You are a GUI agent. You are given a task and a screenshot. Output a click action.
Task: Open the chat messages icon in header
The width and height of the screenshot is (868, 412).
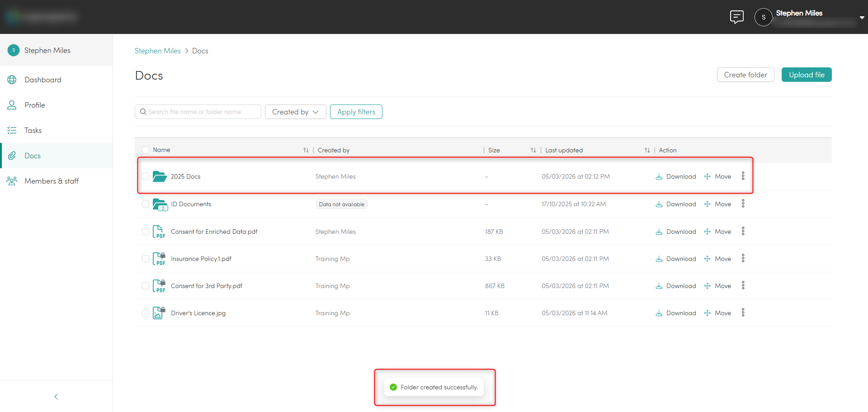pos(736,17)
